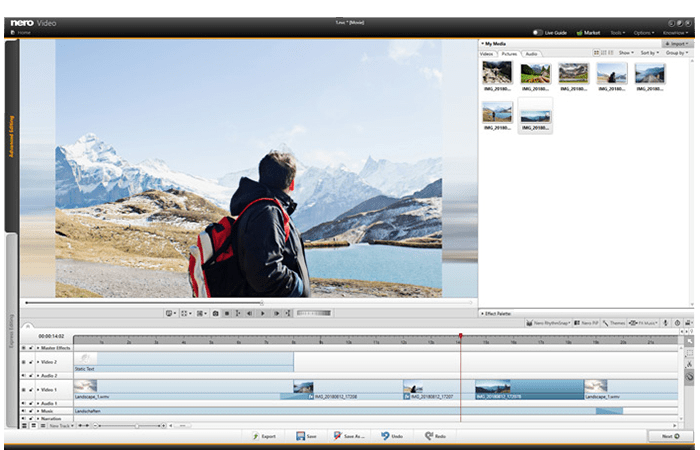Open the preview display mode dropdown
This screenshot has width=700, height=450.
pyautogui.click(x=171, y=313)
